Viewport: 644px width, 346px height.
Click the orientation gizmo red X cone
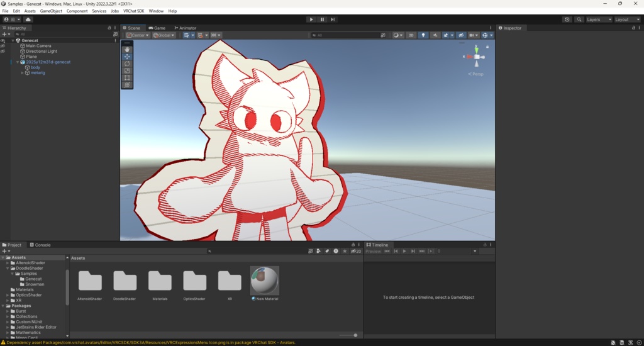(469, 57)
